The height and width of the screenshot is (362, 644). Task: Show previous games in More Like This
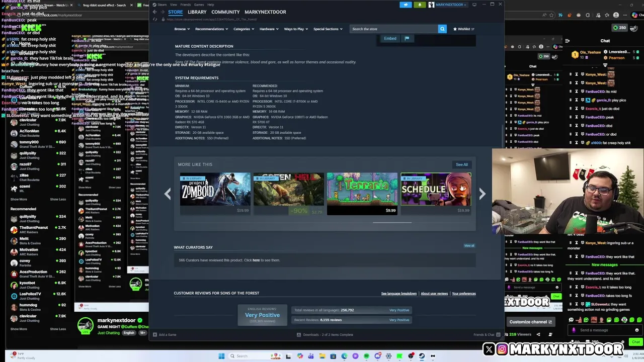[168, 194]
